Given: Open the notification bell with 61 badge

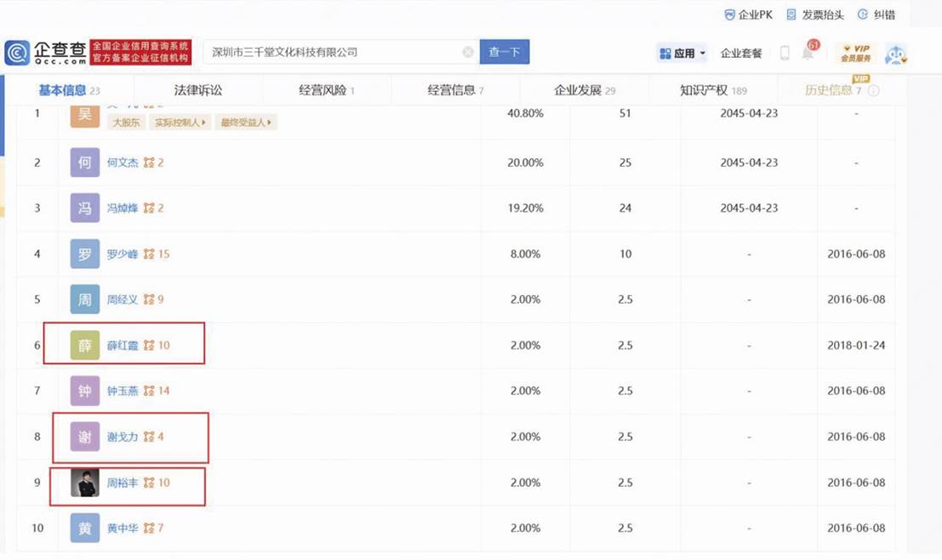Looking at the screenshot, I should pos(808,53).
